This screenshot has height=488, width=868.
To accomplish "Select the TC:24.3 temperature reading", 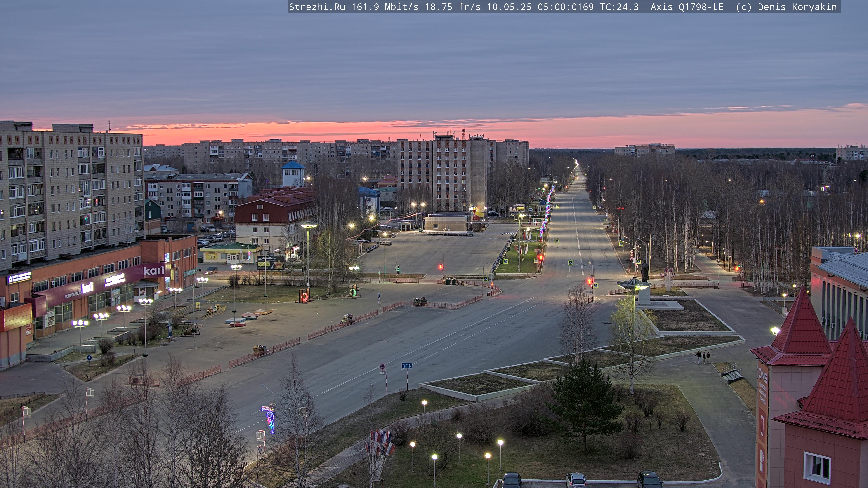I will coord(619,7).
